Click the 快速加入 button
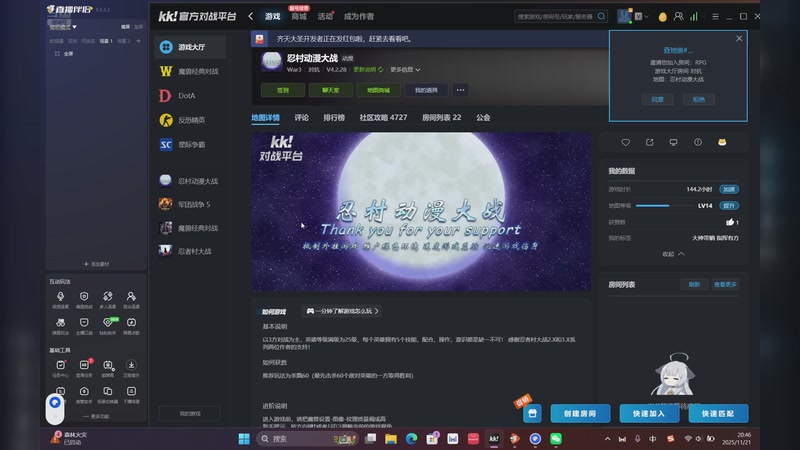This screenshot has width=800, height=450. click(649, 414)
